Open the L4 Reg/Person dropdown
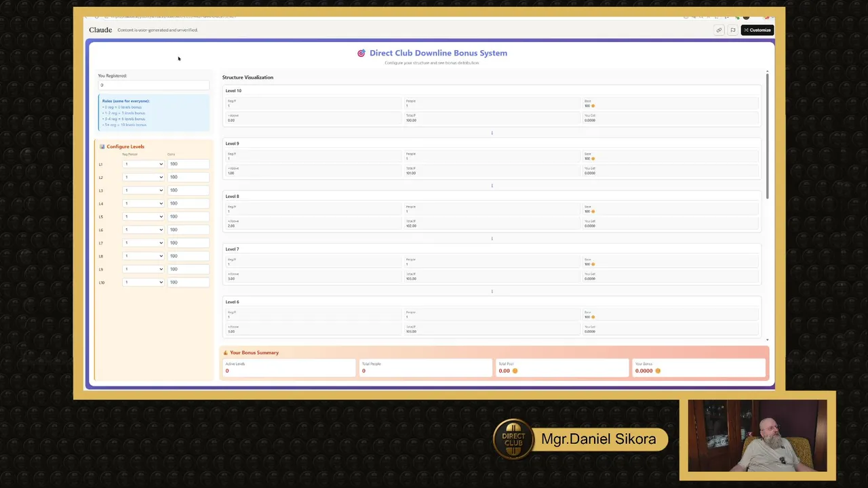This screenshot has height=488, width=868. click(143, 203)
